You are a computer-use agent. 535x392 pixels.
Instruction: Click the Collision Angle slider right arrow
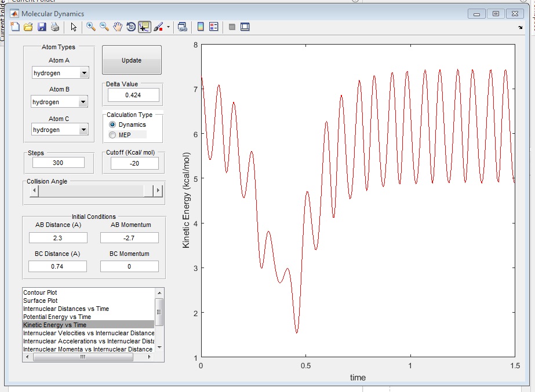coord(157,190)
